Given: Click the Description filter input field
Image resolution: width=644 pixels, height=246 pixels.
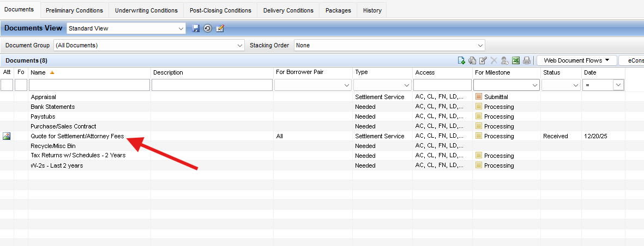Looking at the screenshot, I should (212, 85).
